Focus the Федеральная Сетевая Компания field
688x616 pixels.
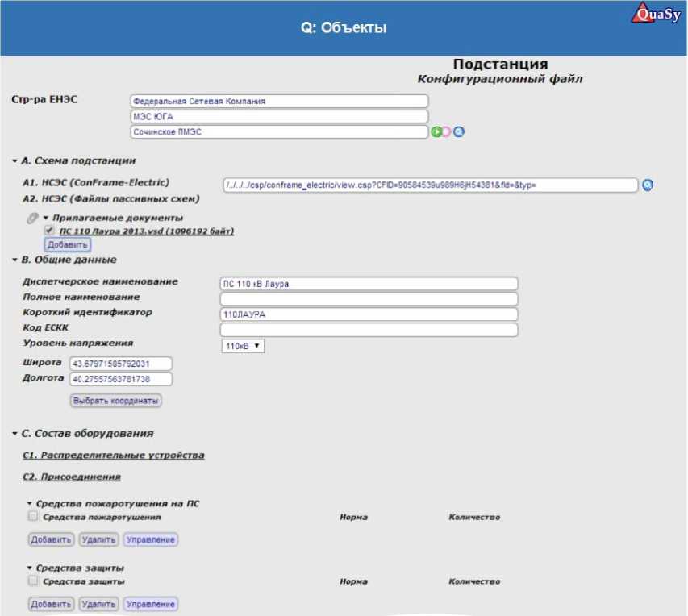click(x=279, y=101)
